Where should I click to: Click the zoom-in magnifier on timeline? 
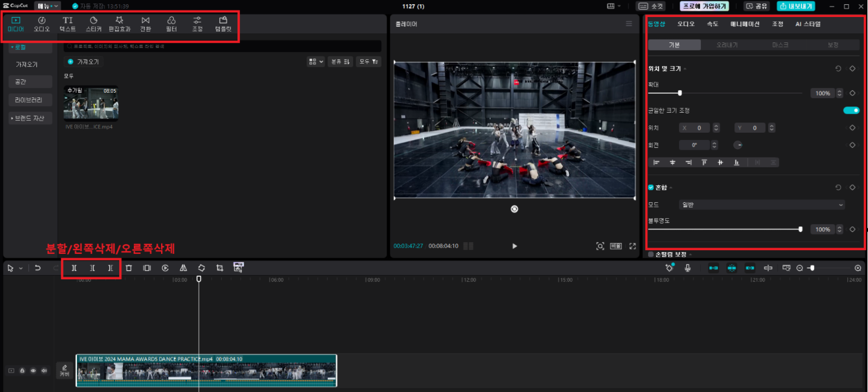858,268
